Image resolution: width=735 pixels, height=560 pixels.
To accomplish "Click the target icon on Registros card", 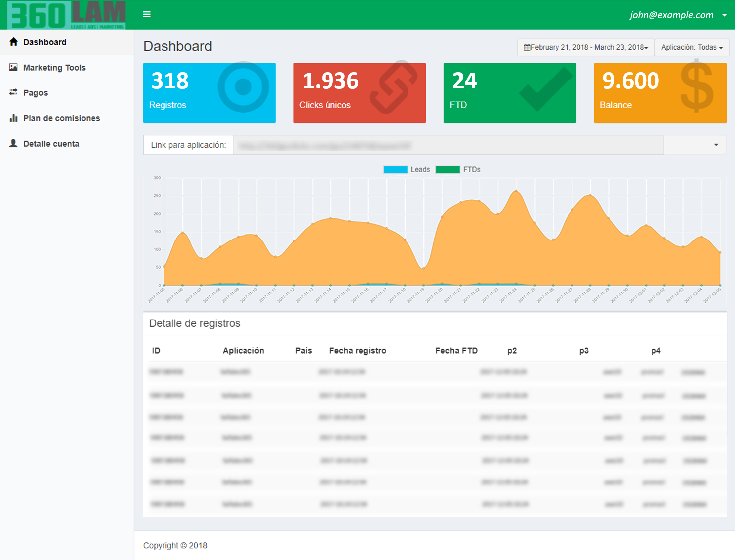I will pyautogui.click(x=243, y=87).
